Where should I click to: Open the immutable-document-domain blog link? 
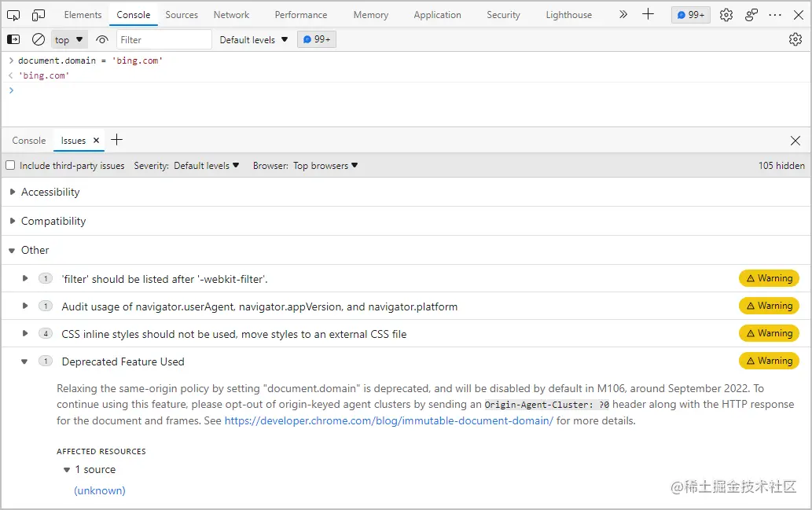[x=389, y=420]
